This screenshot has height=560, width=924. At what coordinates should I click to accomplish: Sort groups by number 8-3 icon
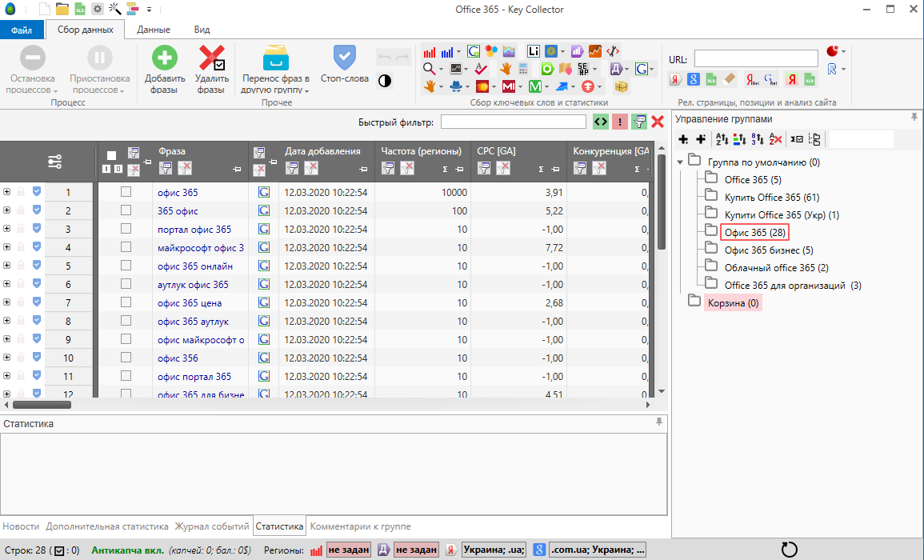(x=758, y=139)
